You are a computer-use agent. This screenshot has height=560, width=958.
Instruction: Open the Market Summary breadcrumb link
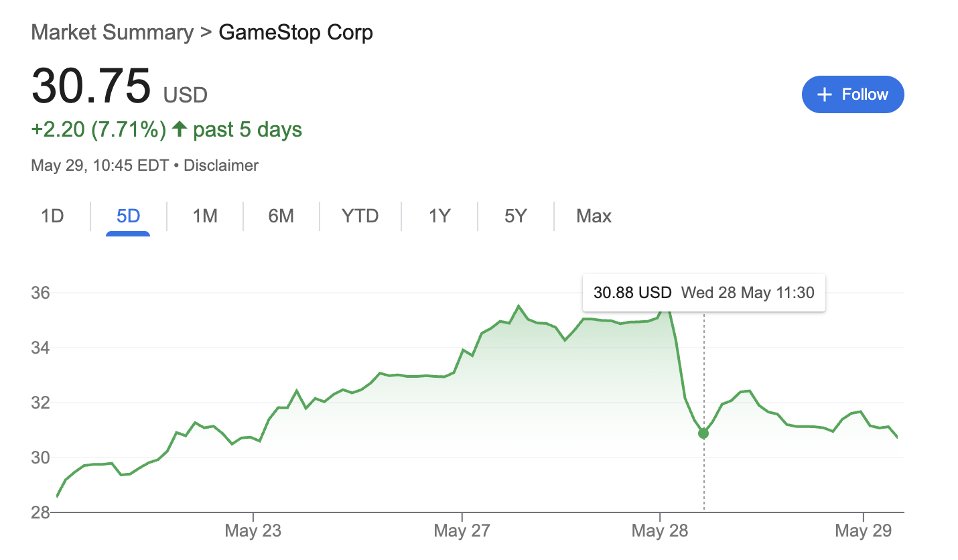click(x=112, y=32)
